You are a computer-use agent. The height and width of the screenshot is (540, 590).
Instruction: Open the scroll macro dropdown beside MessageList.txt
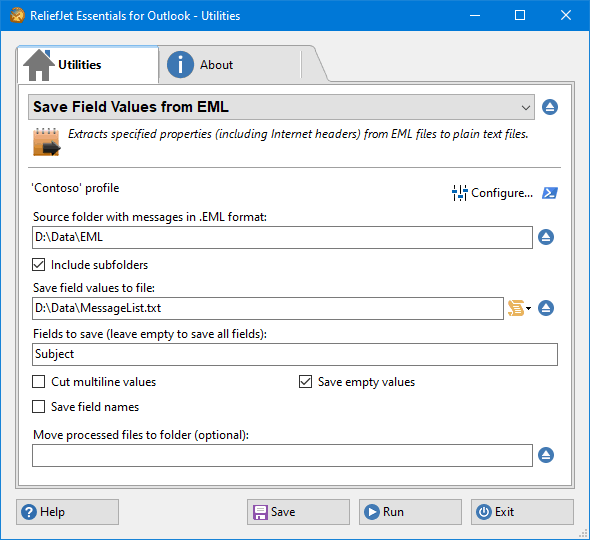[519, 308]
